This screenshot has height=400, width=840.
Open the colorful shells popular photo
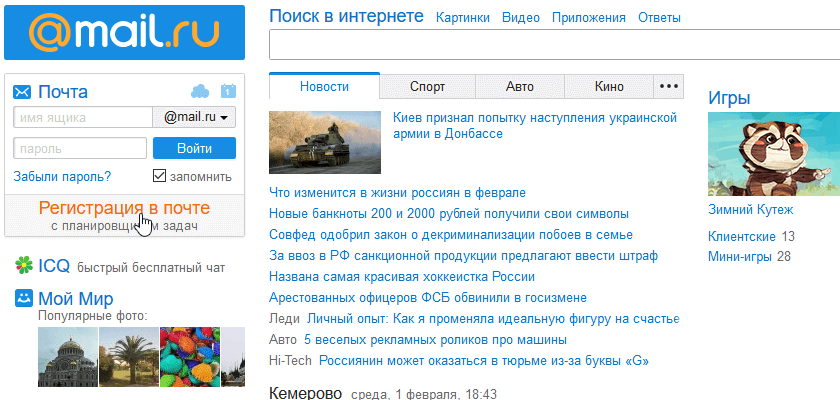(x=190, y=357)
